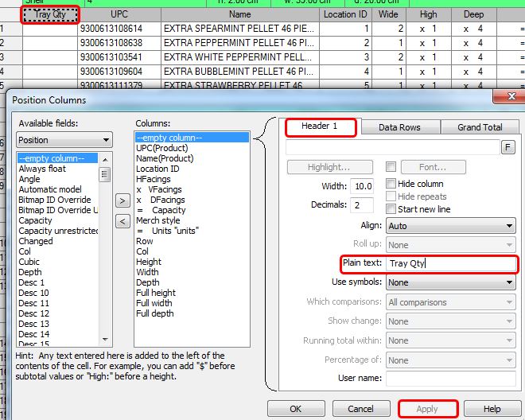Image resolution: width=525 pixels, height=420 pixels.
Task: Select UPC(Product) in Columns list
Action: pos(162,148)
